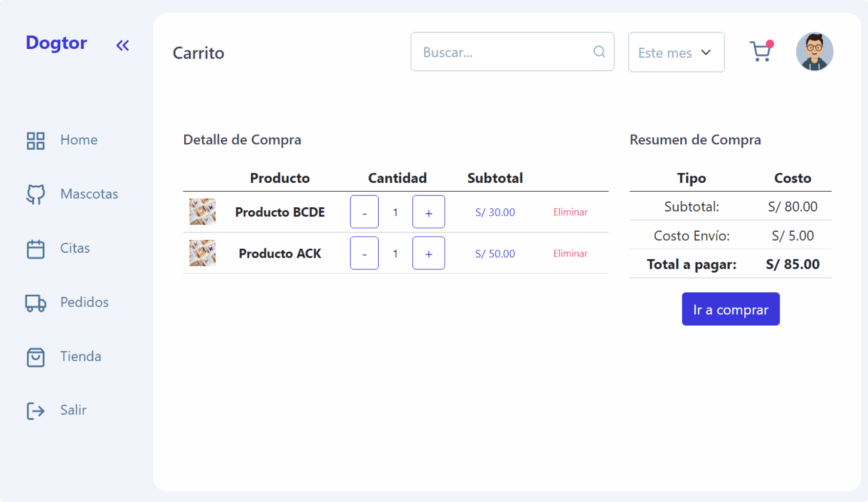This screenshot has width=868, height=502.
Task: Increase quantity of Producto ACK
Action: coord(429,253)
